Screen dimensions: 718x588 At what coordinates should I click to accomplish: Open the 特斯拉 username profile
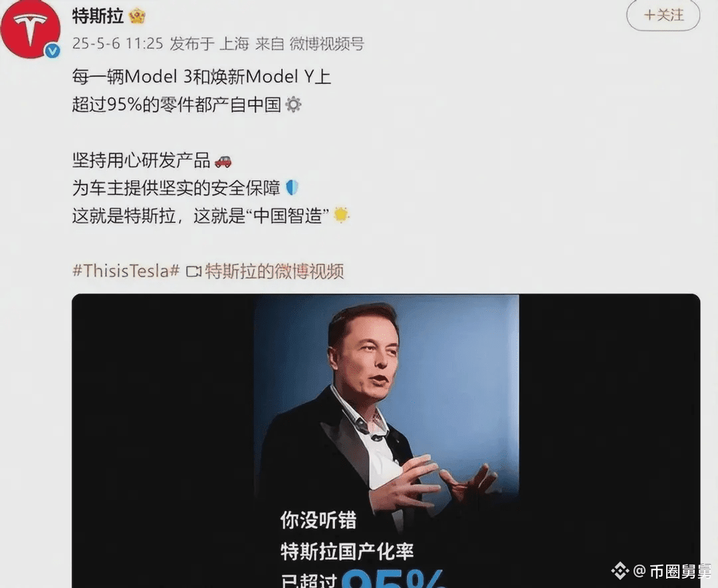(x=98, y=17)
